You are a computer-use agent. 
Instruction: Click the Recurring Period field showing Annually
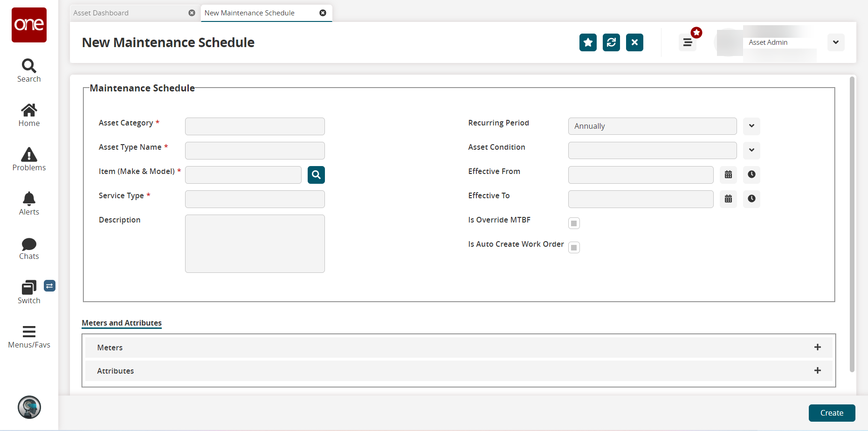[652, 126]
